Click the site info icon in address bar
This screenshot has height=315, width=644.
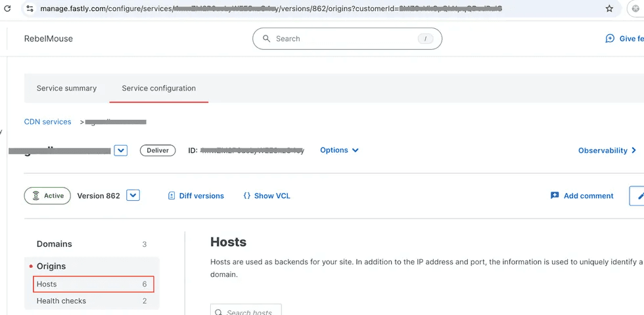coord(29,9)
